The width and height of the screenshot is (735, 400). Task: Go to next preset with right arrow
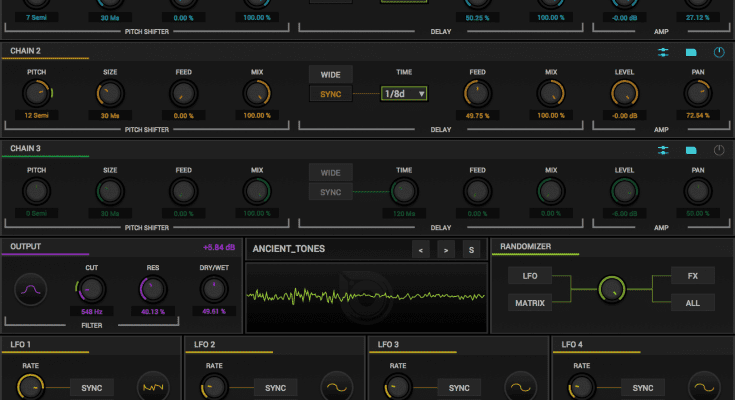446,249
